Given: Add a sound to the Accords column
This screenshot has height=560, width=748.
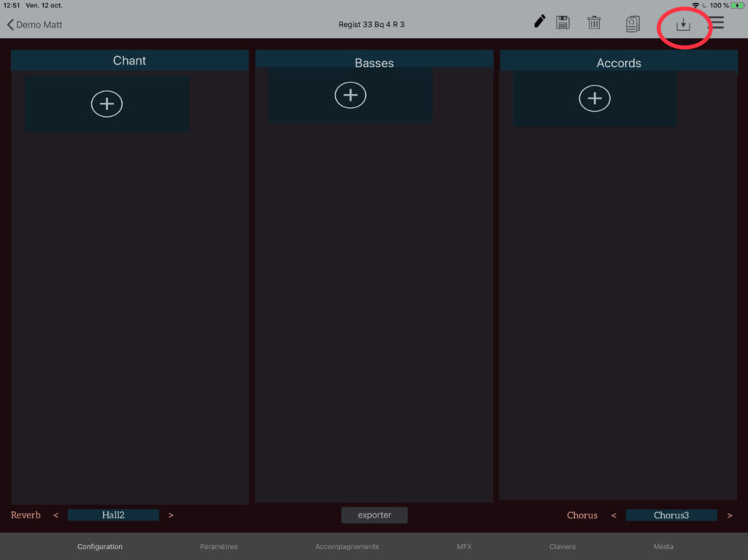Looking at the screenshot, I should point(595,98).
